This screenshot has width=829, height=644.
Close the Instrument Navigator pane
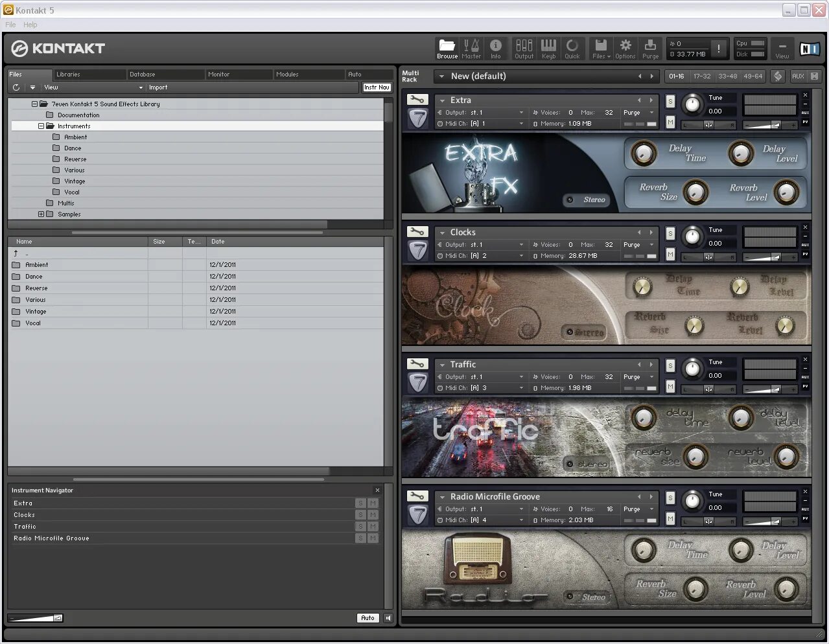(377, 490)
